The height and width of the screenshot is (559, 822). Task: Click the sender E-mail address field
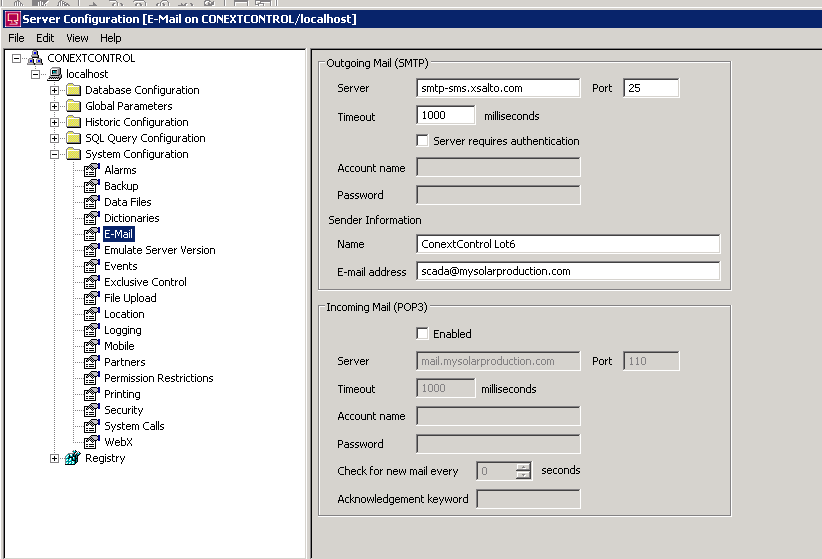click(567, 271)
